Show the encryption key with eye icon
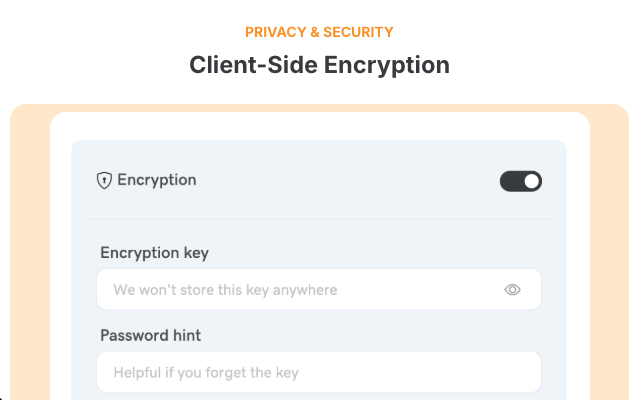The height and width of the screenshot is (400, 640). [513, 290]
